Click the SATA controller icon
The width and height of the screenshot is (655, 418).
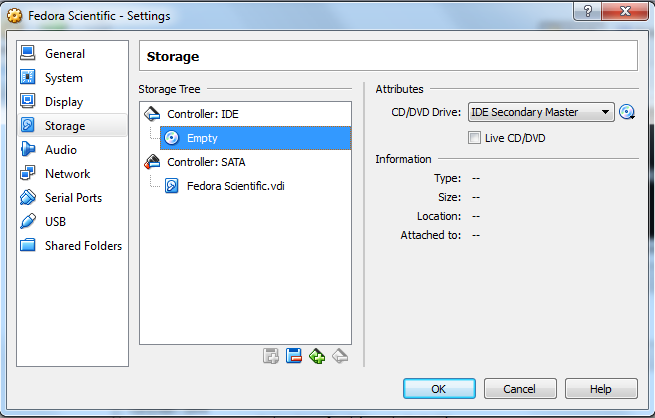click(152, 162)
